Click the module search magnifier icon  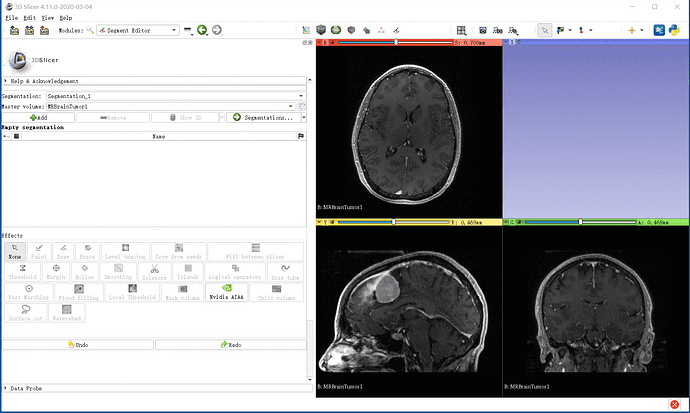90,30
